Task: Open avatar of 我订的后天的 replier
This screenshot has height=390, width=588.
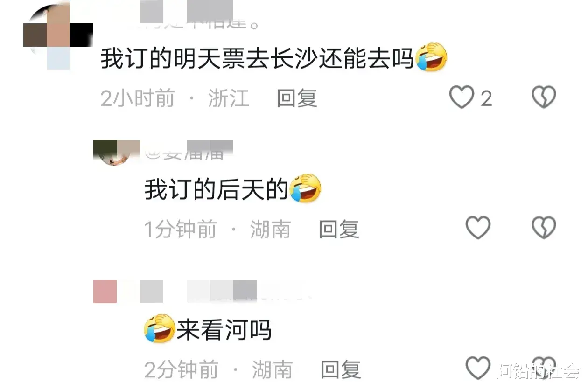Action: click(x=117, y=153)
